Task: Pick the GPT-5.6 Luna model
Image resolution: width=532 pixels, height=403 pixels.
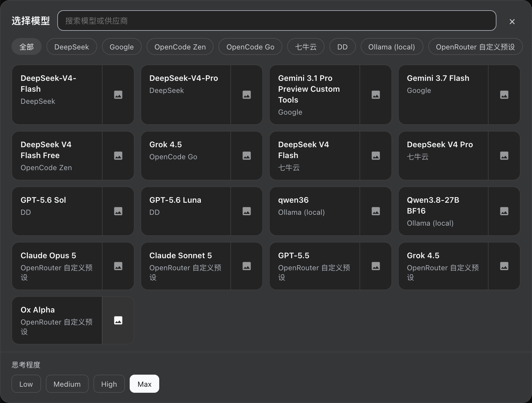Action: click(186, 211)
